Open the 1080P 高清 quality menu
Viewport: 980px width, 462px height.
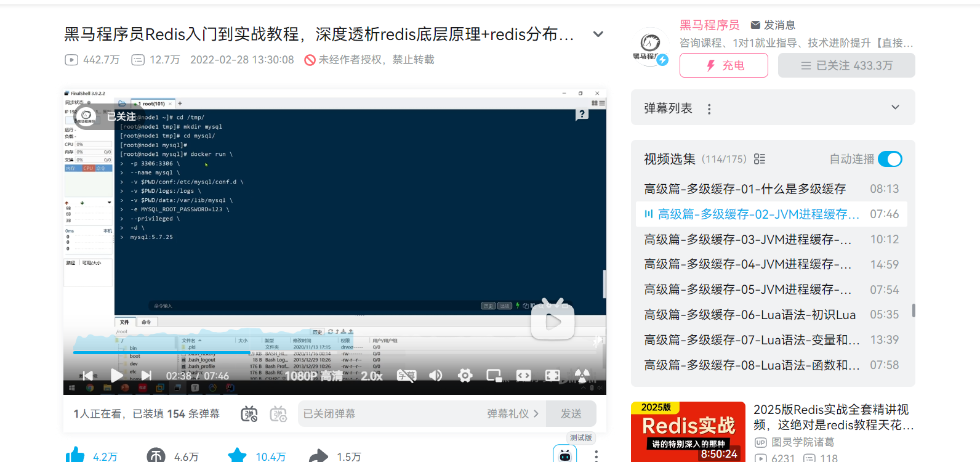click(x=313, y=376)
